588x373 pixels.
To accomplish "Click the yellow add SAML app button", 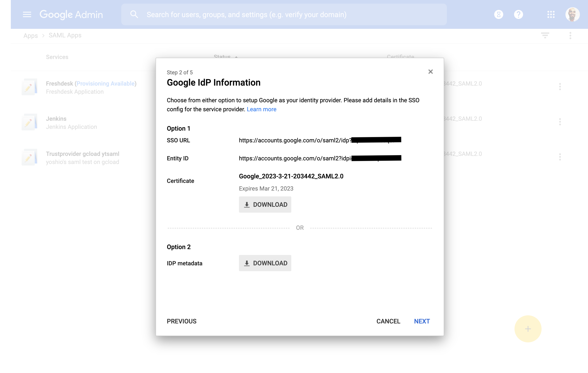I will pos(528,329).
